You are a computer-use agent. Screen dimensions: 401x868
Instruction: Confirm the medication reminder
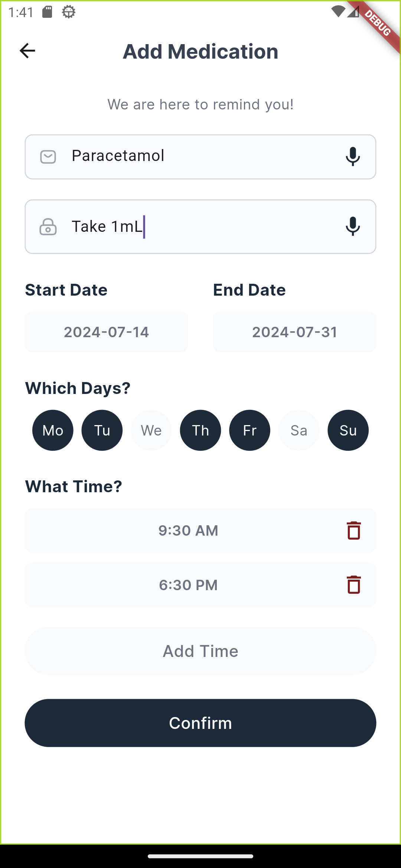[x=200, y=723]
